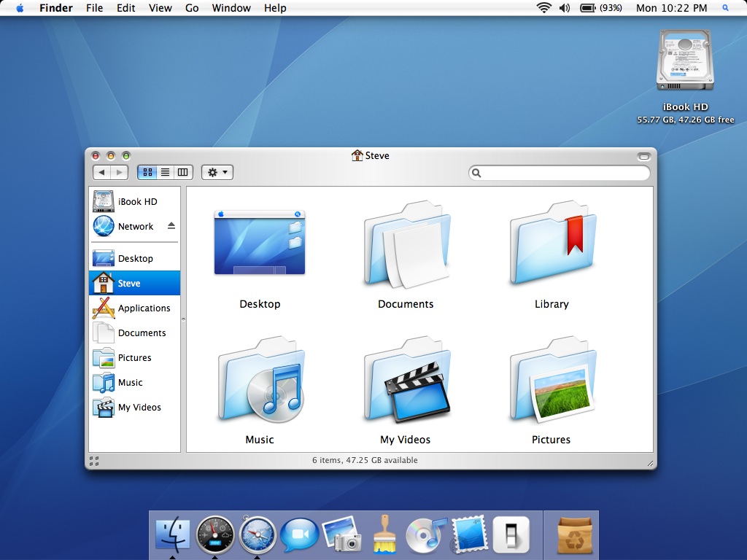
Task: Open the Music folder icon
Action: tap(260, 382)
